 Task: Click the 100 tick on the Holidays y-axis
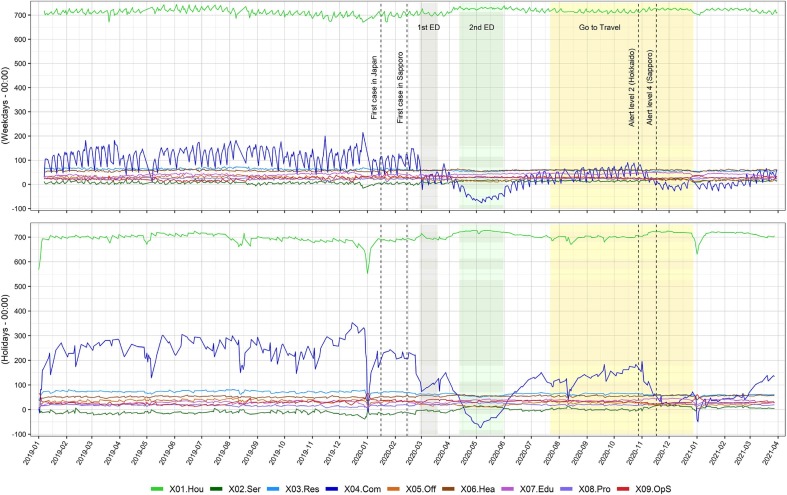coord(20,385)
